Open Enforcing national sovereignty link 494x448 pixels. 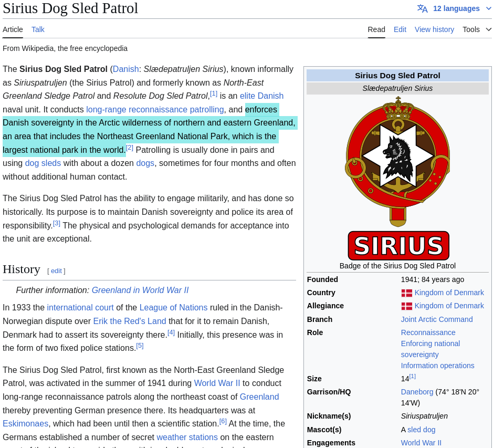click(x=430, y=349)
